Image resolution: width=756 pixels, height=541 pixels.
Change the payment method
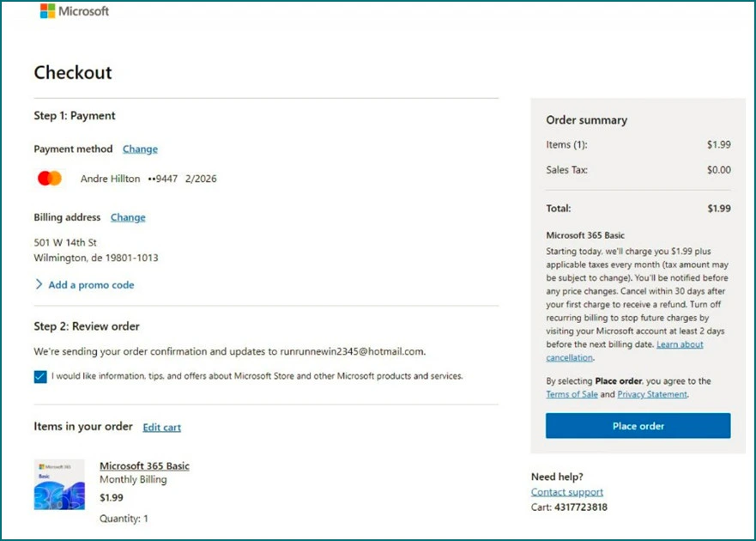[140, 149]
